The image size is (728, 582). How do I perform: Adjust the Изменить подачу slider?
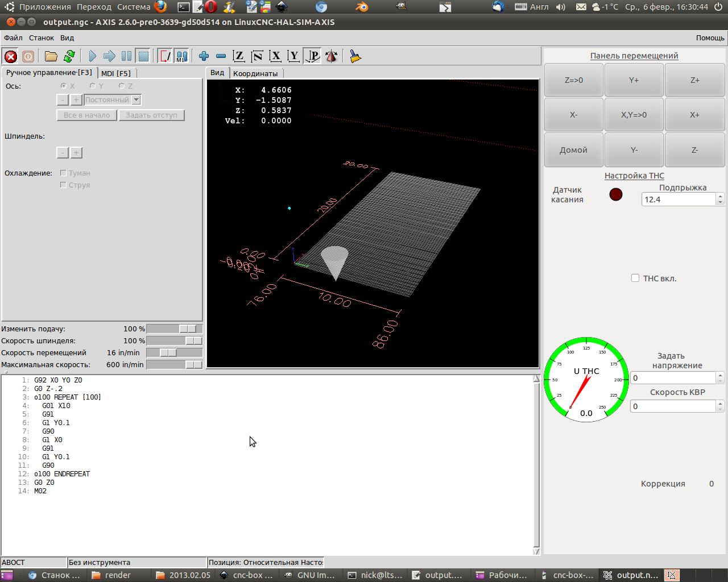click(188, 329)
